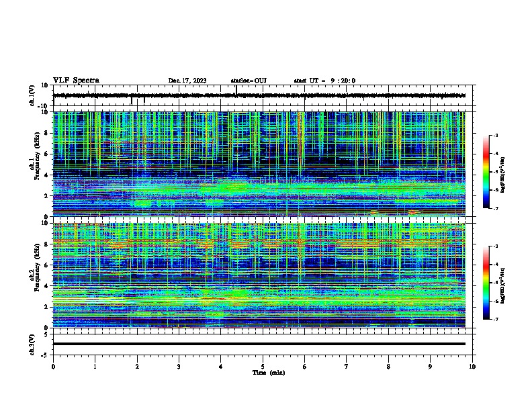Select the 'station=OUJ' header label
The image size is (532, 411).
pyautogui.click(x=249, y=81)
